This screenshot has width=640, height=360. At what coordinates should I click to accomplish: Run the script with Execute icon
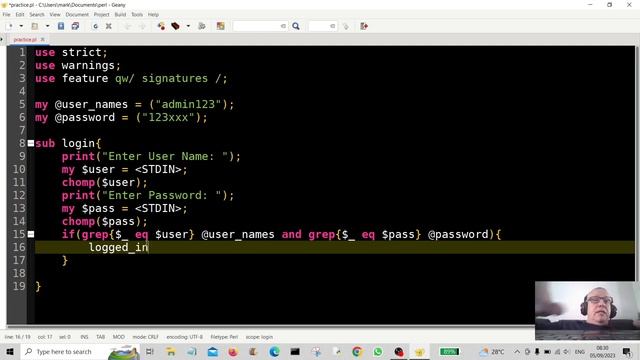tap(202, 26)
